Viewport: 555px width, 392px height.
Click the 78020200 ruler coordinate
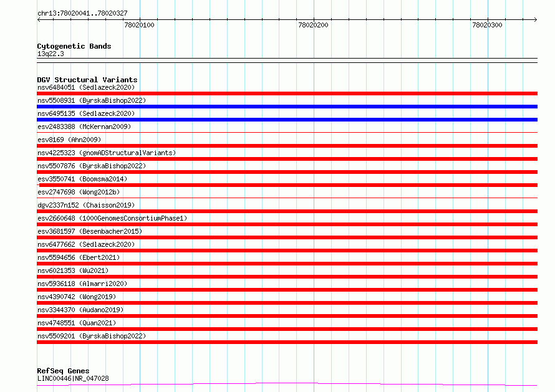click(313, 25)
